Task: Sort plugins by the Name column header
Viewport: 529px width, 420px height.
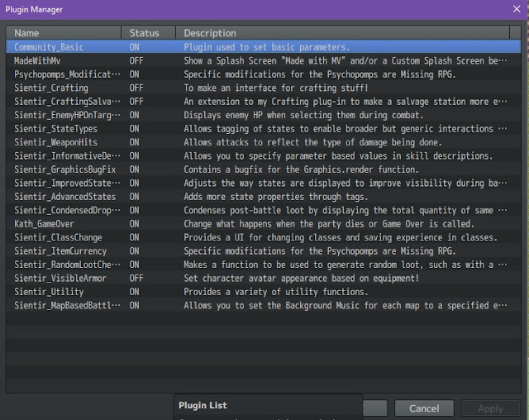Action: tap(64, 33)
